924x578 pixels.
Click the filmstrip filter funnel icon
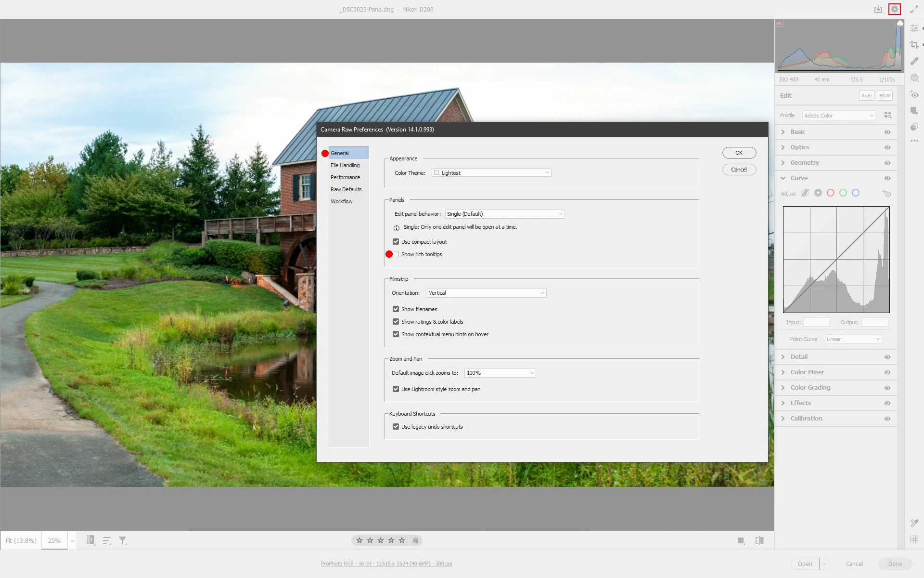coord(123,540)
